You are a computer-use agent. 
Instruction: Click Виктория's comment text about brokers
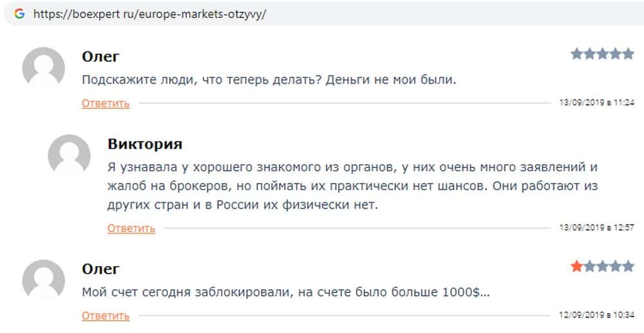point(353,186)
